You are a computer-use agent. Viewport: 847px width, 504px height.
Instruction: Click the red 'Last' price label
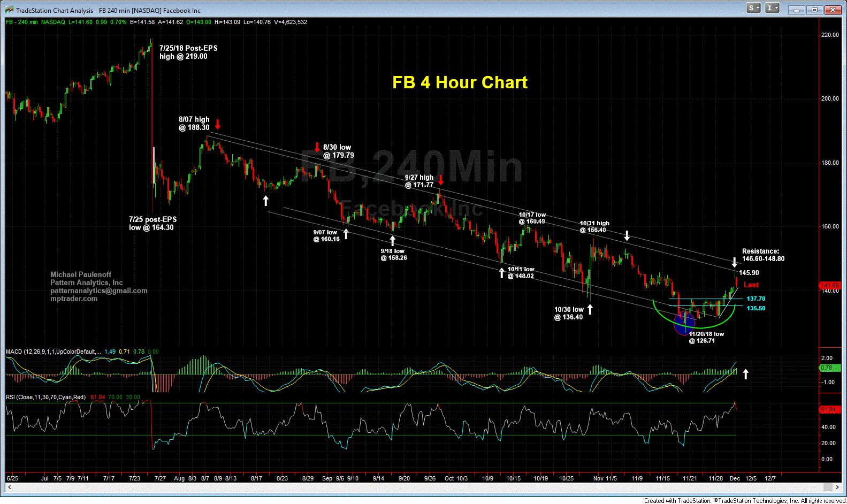pos(751,285)
